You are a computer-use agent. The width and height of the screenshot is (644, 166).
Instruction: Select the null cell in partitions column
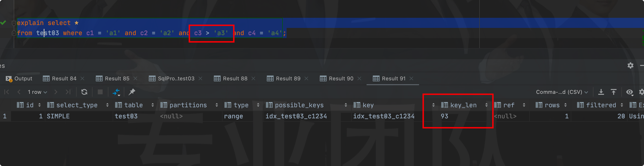click(x=190, y=116)
